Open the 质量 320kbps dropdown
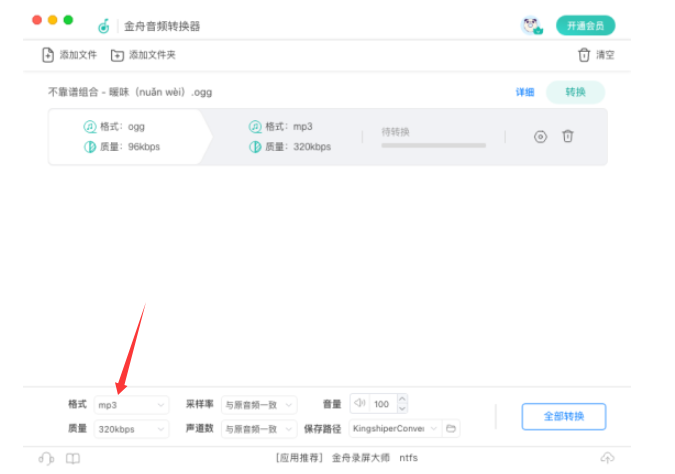Screen dimensions: 675x474 131,429
